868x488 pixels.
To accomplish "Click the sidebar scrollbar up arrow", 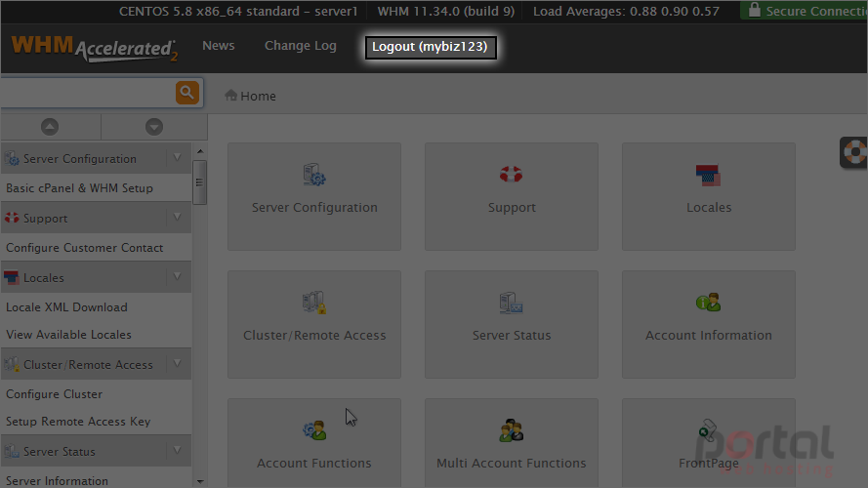I will point(200,151).
